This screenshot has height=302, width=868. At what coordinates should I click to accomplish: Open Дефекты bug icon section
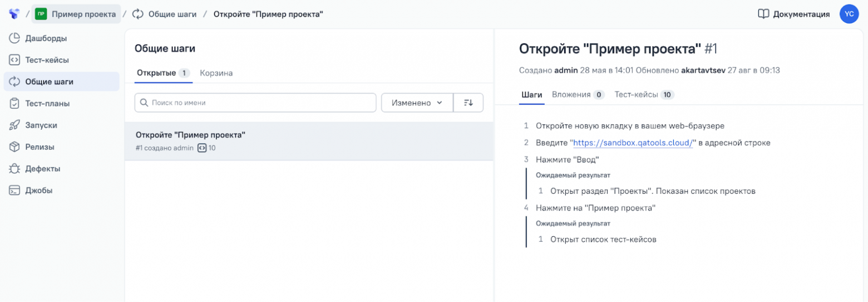42,169
